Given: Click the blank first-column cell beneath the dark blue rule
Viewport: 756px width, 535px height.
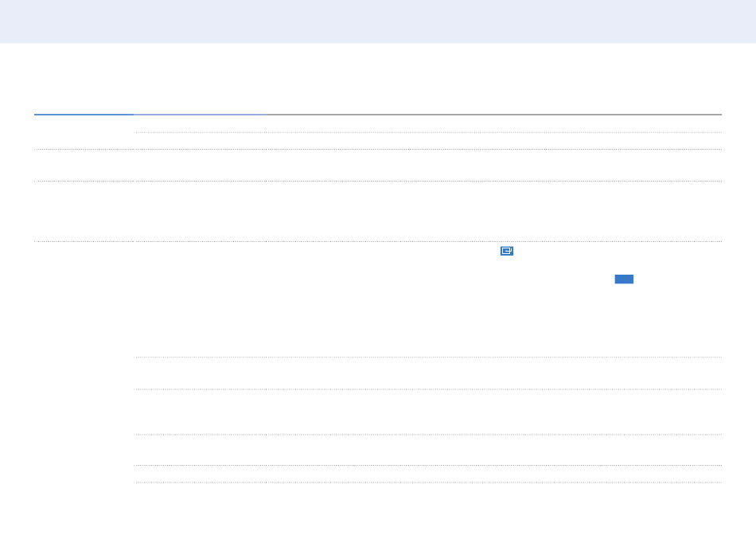Looking at the screenshot, I should coord(84,132).
